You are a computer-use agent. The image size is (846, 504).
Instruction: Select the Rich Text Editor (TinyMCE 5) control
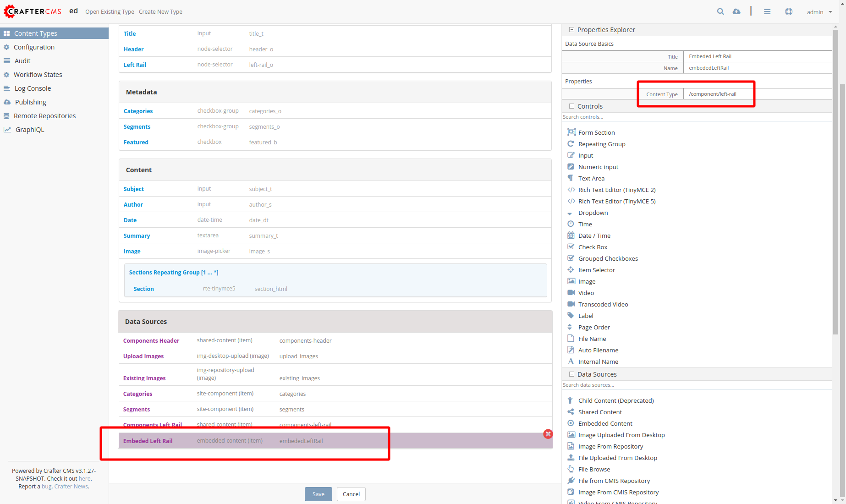(617, 201)
